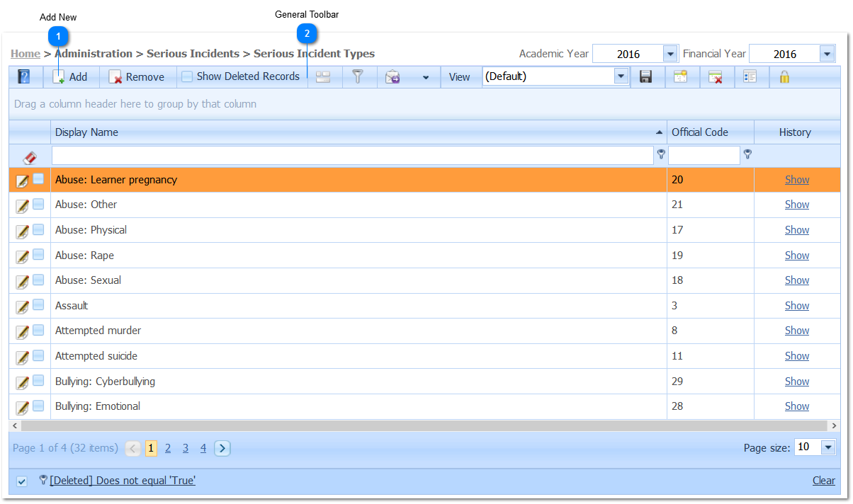853x504 pixels.
Task: Open the View (Default) combo box
Action: point(621,76)
